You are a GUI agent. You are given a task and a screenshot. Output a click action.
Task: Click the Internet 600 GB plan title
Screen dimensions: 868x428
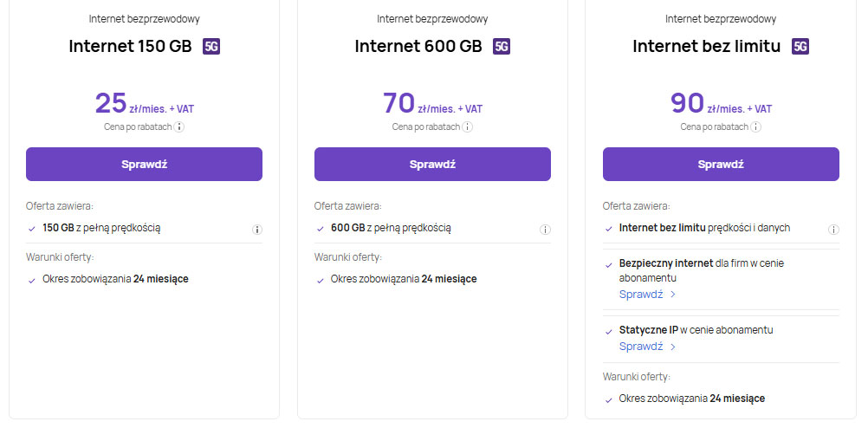pos(418,46)
